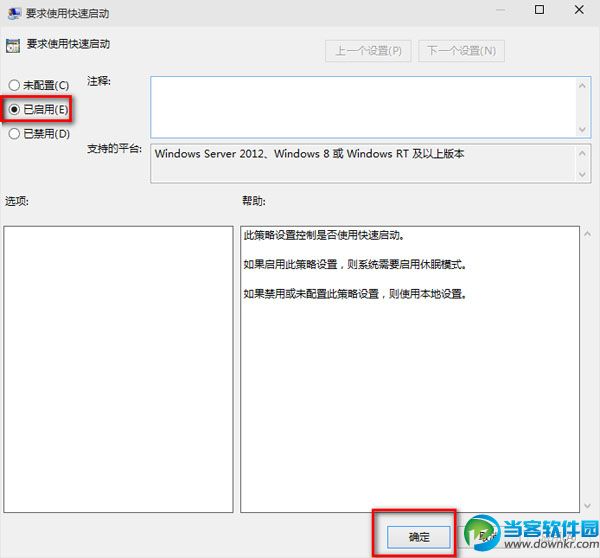Click the title bar window icon
Image resolution: width=600 pixels, height=558 pixels.
(15, 13)
